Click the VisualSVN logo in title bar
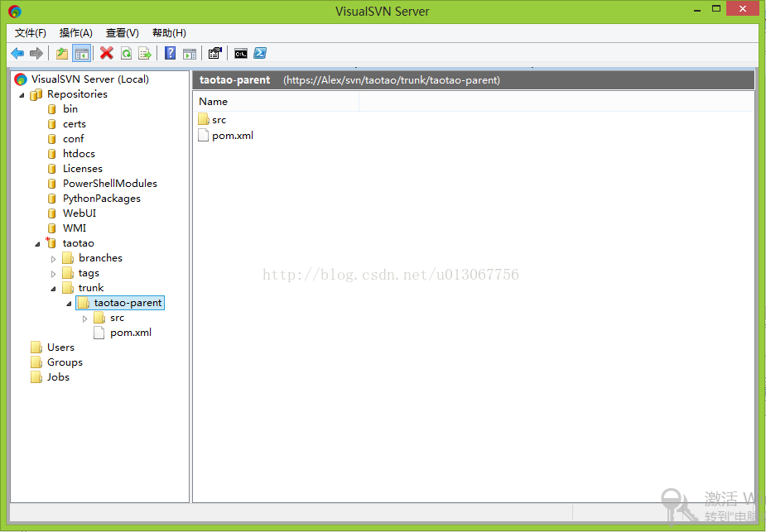The height and width of the screenshot is (532, 766). pos(15,11)
